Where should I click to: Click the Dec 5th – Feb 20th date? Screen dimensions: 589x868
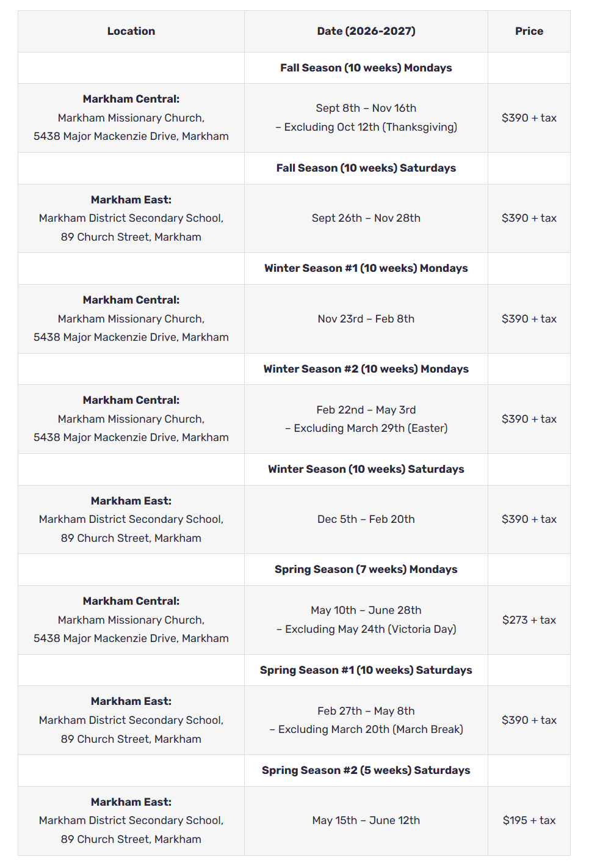click(366, 519)
